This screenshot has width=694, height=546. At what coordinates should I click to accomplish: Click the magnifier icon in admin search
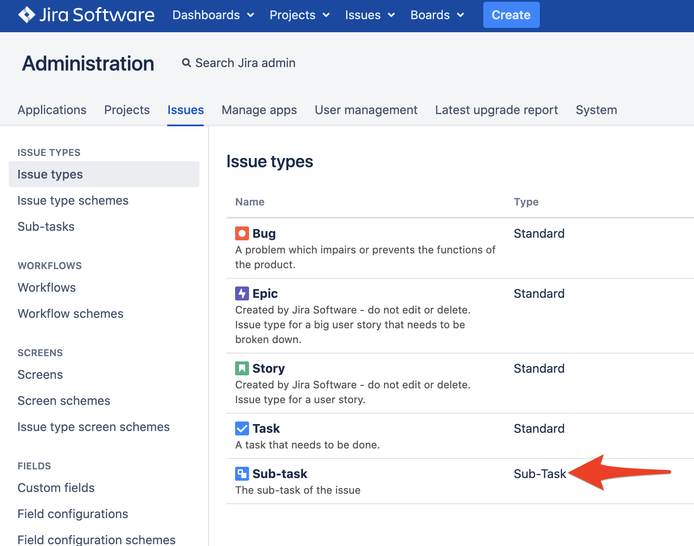[x=186, y=63]
